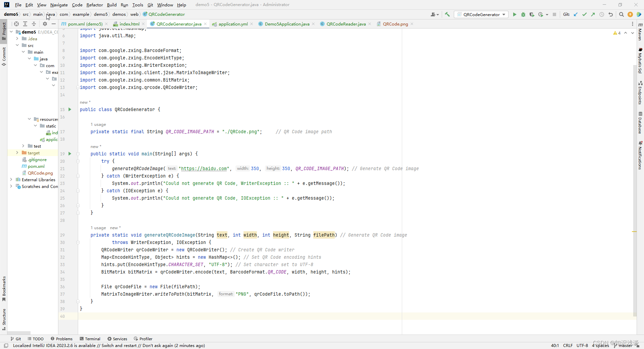Expand the target folder

(x=17, y=153)
